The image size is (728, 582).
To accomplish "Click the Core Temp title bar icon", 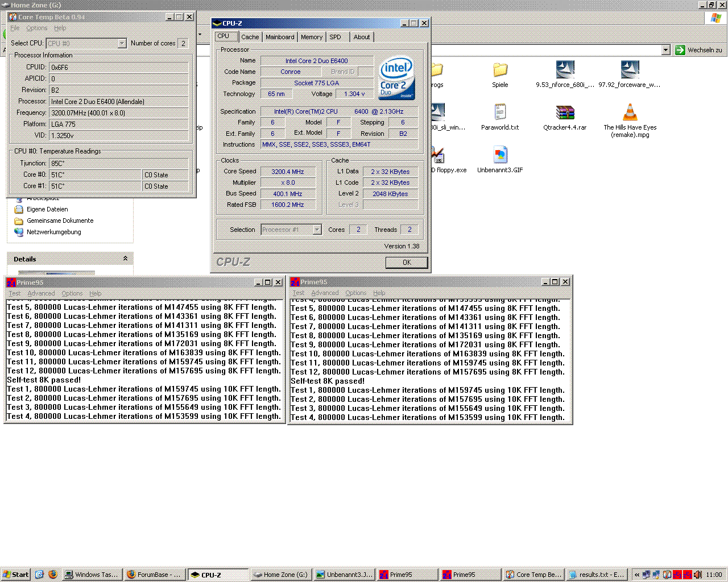I will pyautogui.click(x=13, y=17).
